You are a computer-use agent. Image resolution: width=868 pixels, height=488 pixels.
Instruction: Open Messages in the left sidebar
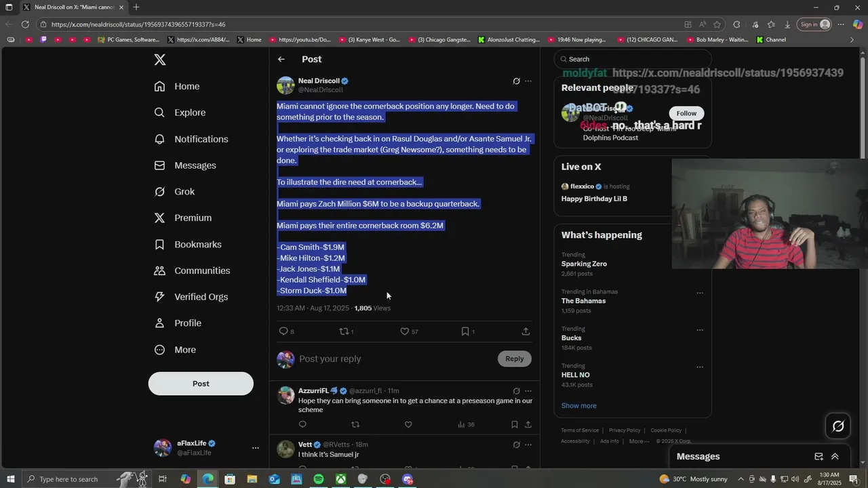tap(185, 165)
